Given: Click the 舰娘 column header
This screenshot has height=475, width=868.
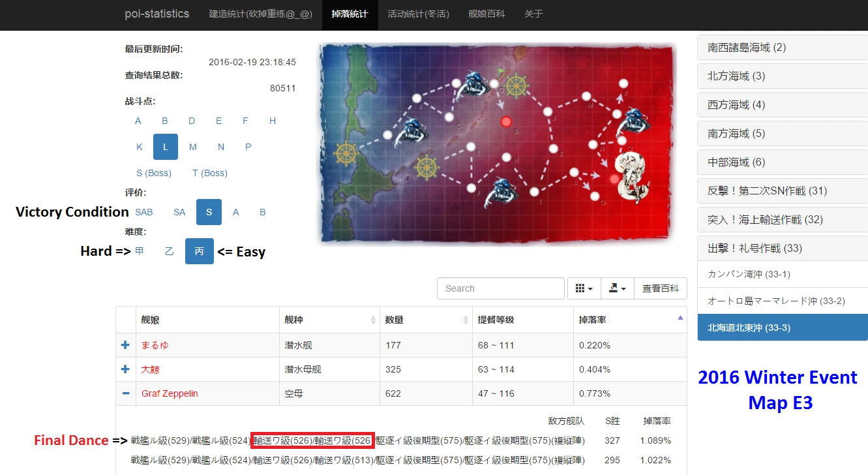Looking at the screenshot, I should [207, 320].
